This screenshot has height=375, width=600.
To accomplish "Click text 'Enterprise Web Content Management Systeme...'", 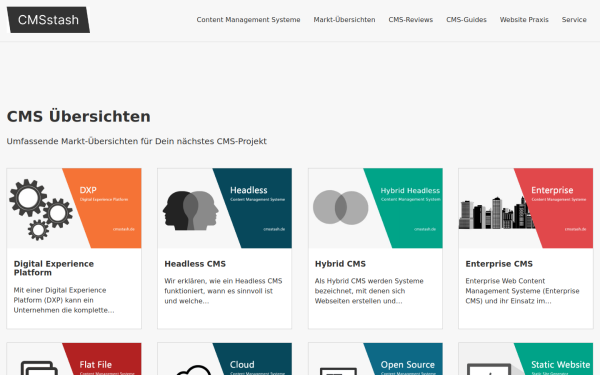I will click(x=522, y=291).
